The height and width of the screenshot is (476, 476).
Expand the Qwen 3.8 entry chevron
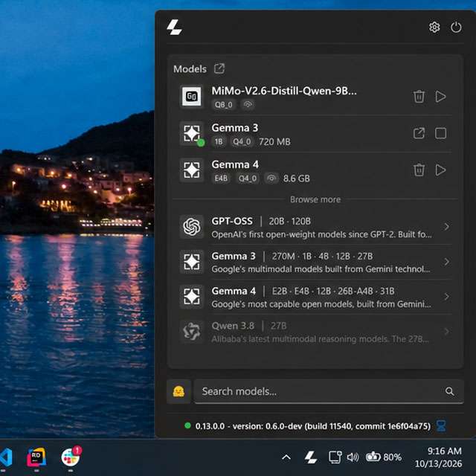coord(446,332)
